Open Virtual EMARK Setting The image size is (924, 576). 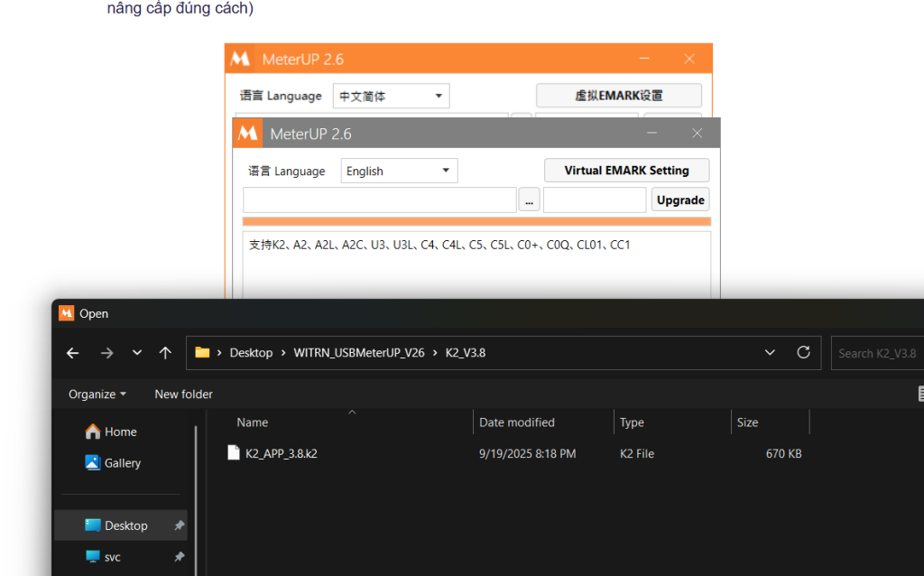point(626,171)
